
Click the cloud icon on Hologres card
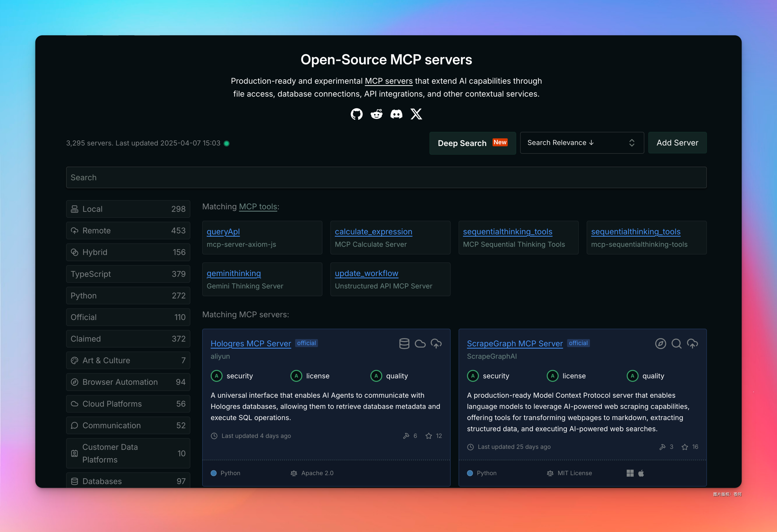point(420,343)
